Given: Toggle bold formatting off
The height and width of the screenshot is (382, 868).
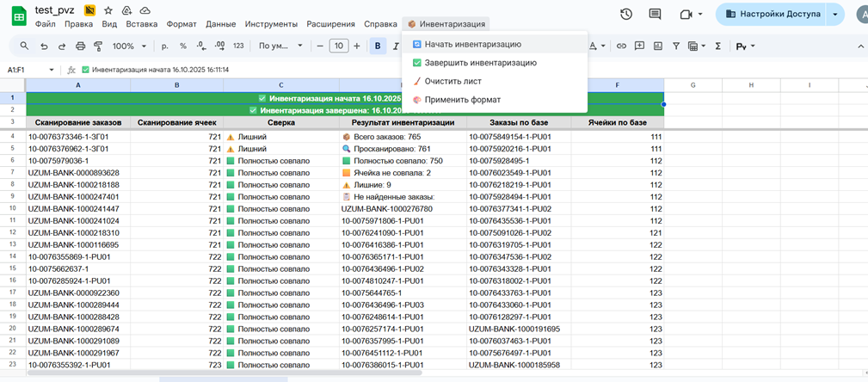Looking at the screenshot, I should pyautogui.click(x=378, y=46).
